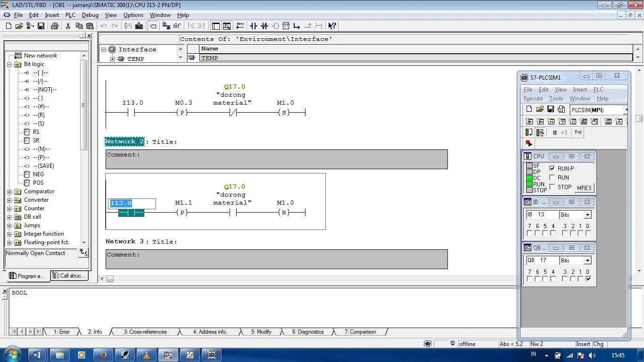The image size is (644, 362).
Task: Save the PLCSIM simulation with disk icon
Action: (551, 109)
